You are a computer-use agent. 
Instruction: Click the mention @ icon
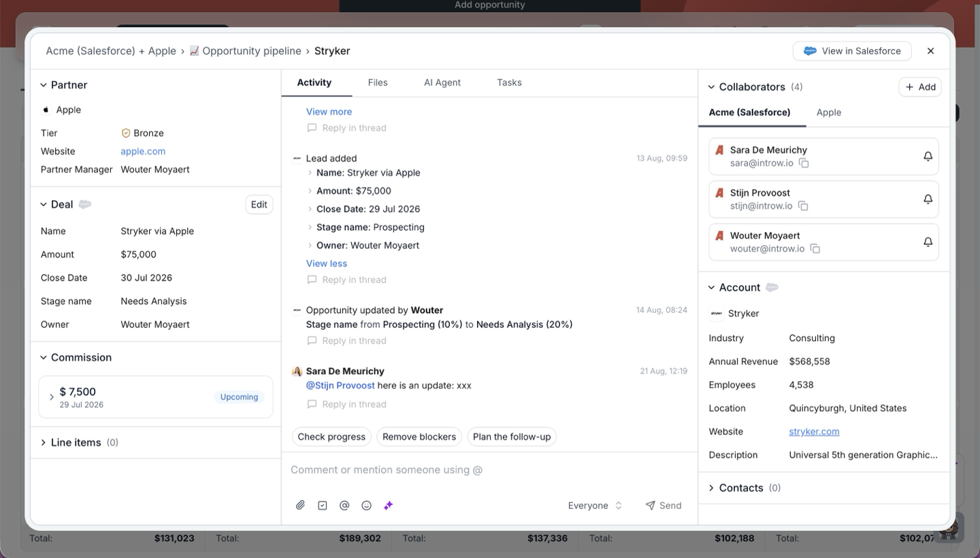point(344,506)
